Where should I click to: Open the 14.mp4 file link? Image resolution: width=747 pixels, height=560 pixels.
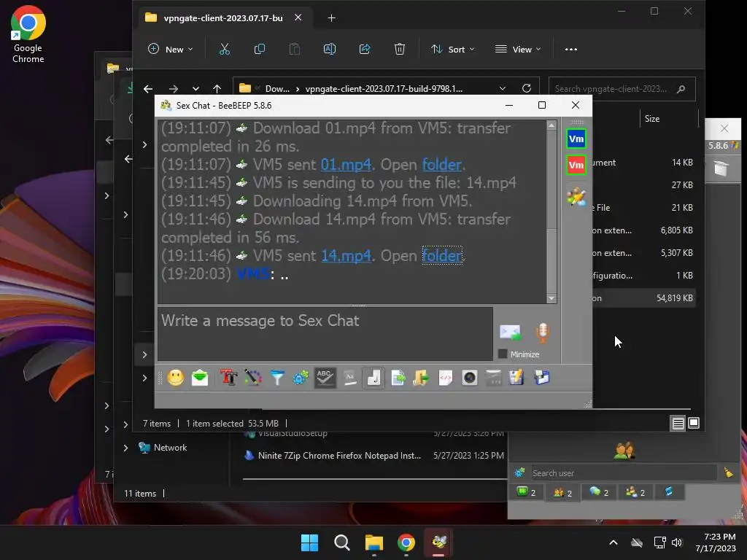(346, 256)
